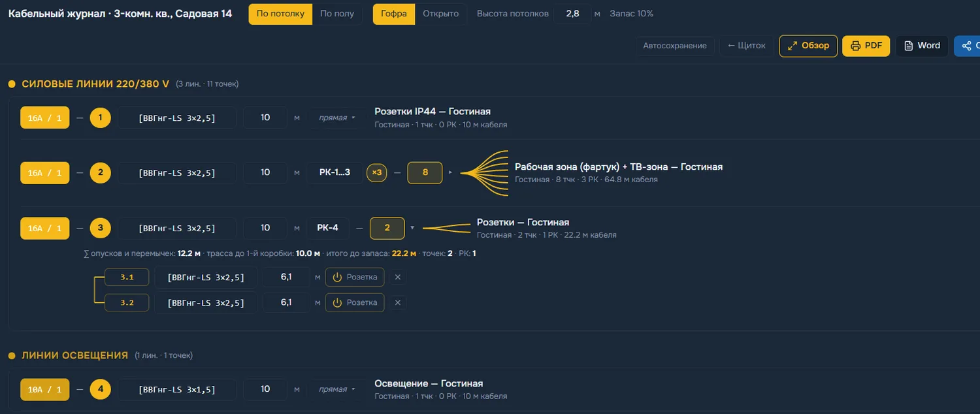Collapse line 3 branches with the down arrow

pyautogui.click(x=412, y=228)
